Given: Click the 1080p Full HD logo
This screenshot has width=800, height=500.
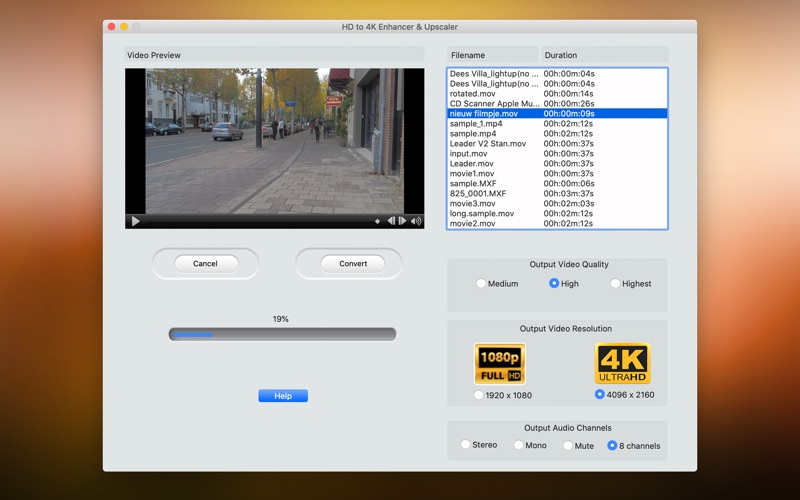Looking at the screenshot, I should [x=500, y=364].
